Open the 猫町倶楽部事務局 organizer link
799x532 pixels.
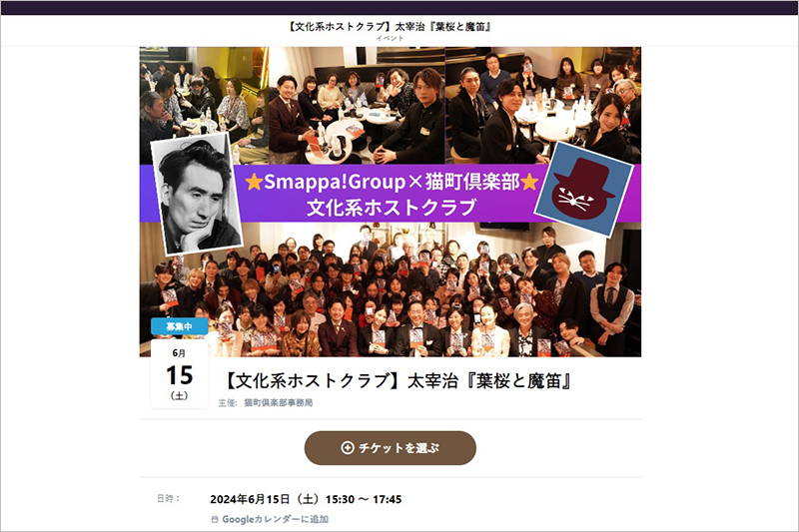pos(279,402)
